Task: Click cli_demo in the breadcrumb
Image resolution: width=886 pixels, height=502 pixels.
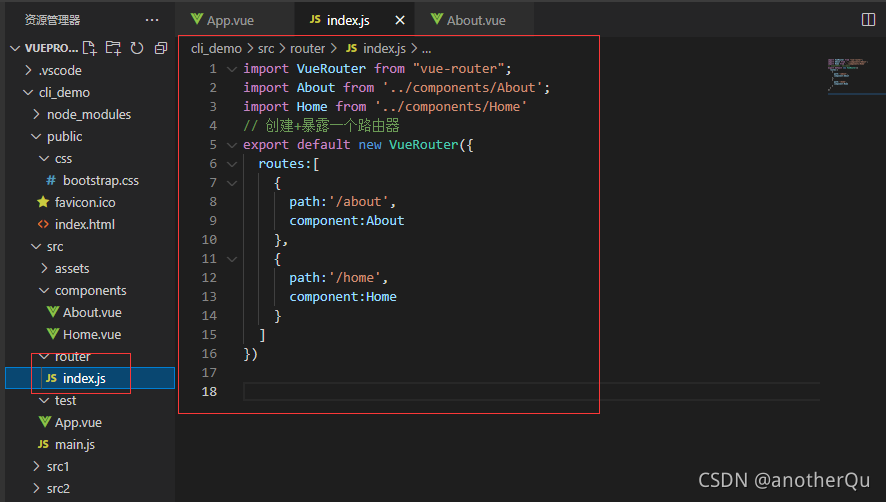Action: pos(216,49)
